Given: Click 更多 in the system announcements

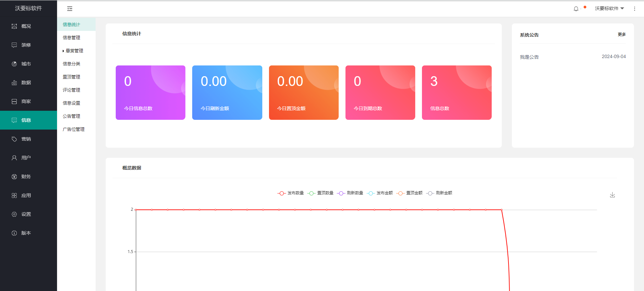Looking at the screenshot, I should tap(622, 35).
